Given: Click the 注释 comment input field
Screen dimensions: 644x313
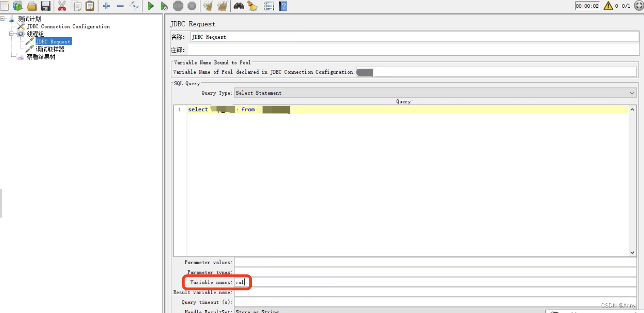Looking at the screenshot, I should [413, 50].
